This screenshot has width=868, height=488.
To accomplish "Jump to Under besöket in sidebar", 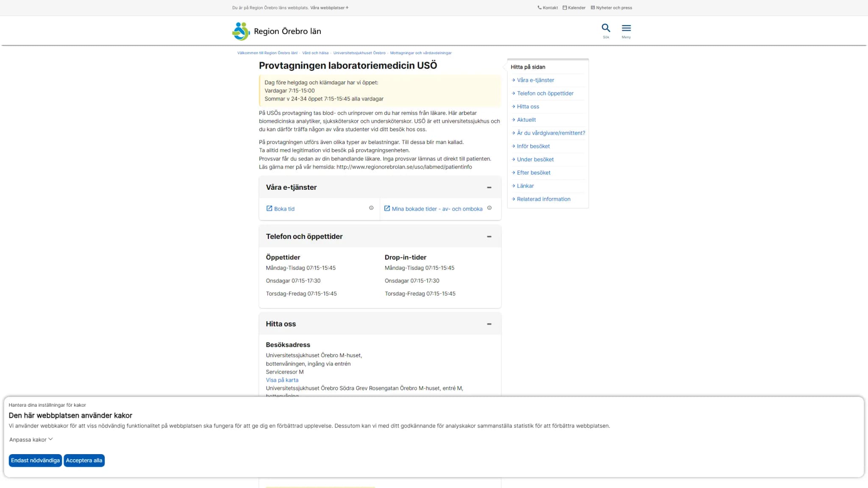I will [535, 159].
